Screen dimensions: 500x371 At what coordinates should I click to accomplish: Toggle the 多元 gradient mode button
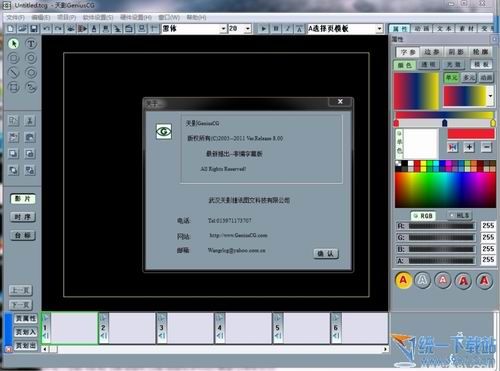[x=469, y=78]
